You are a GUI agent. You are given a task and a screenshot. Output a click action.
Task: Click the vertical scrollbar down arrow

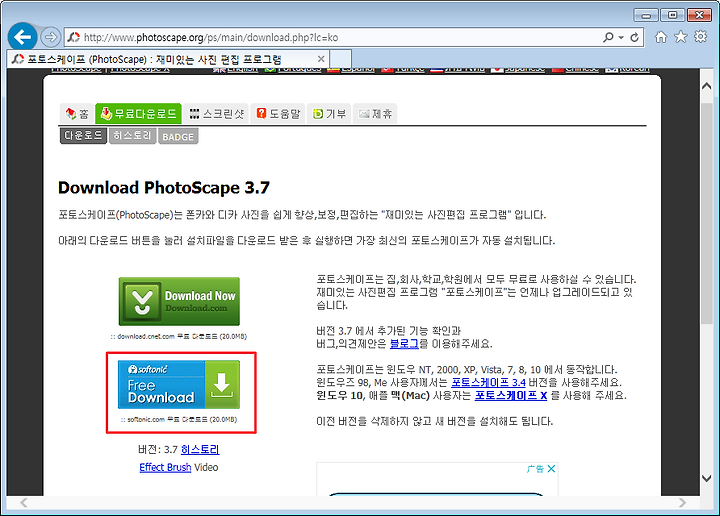[707, 478]
